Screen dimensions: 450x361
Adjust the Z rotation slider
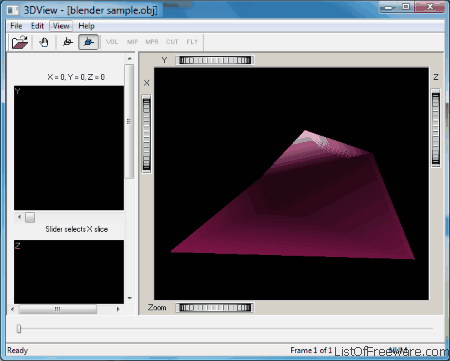click(x=436, y=128)
